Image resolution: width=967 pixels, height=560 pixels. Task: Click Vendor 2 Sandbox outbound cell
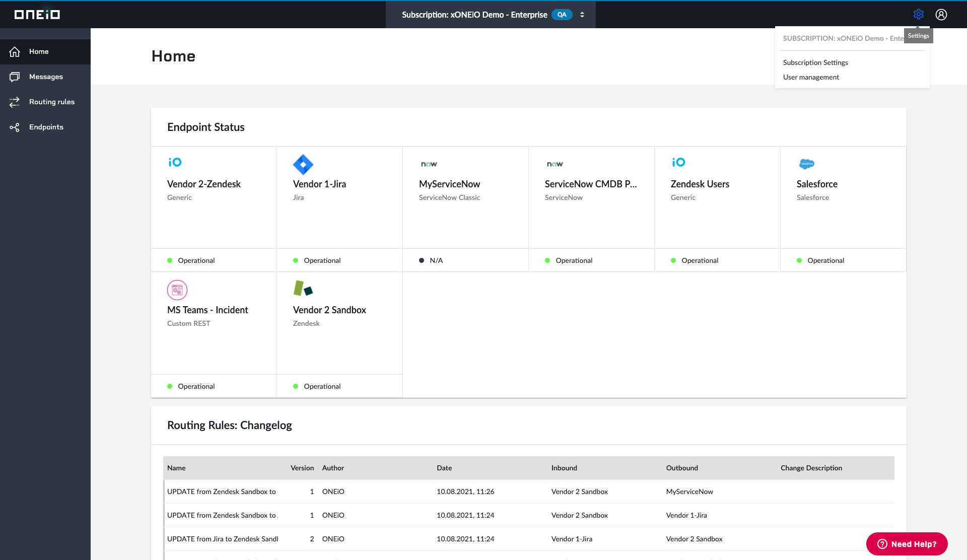click(694, 539)
